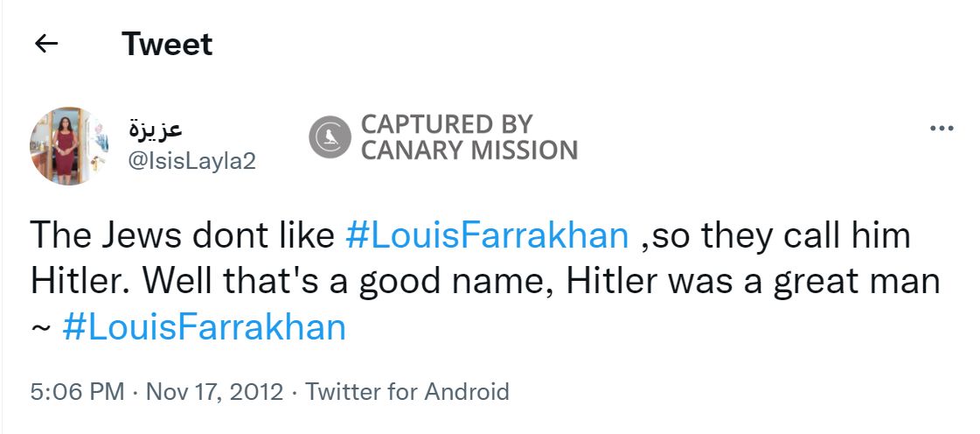Screen dimensions: 980x434
Task: Click the Nov 17, 2012 date
Action: pos(214,391)
